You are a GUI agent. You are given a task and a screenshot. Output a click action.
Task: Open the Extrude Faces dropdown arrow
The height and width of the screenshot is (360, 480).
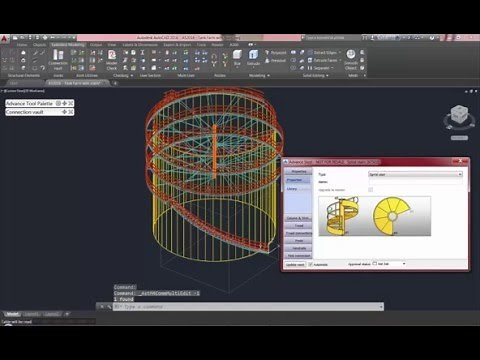pos(340,60)
